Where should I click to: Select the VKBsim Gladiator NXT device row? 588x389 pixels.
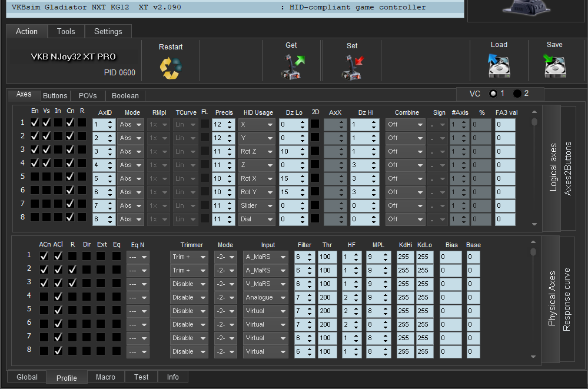pos(235,8)
